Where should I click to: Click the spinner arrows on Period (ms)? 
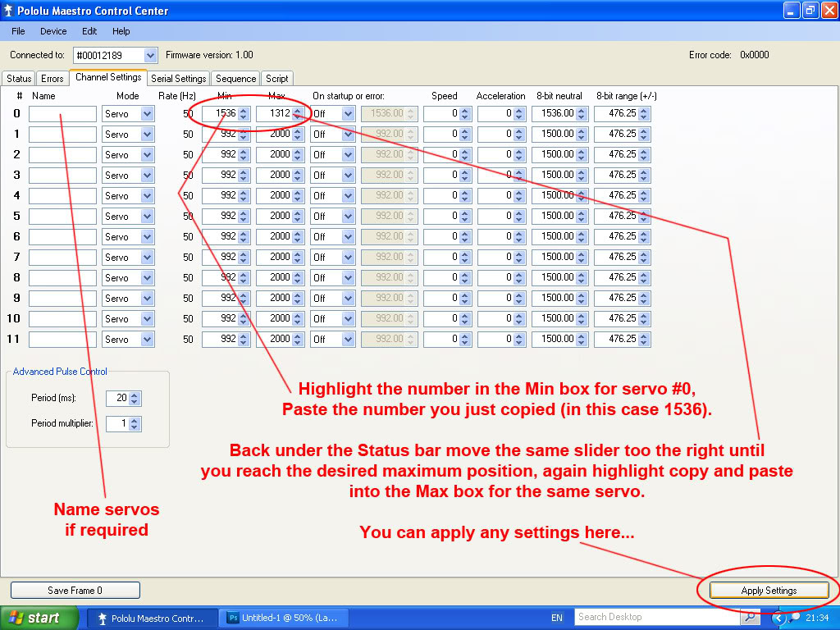pyautogui.click(x=135, y=398)
